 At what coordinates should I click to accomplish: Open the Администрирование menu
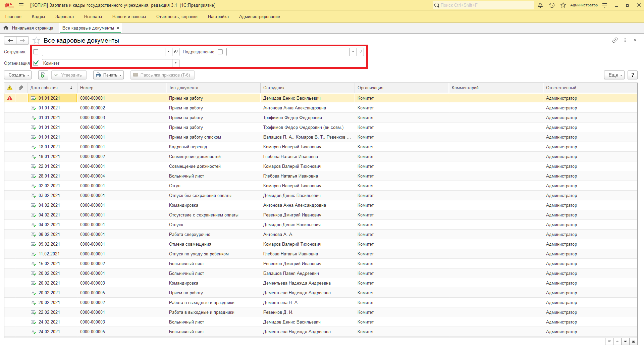(x=260, y=16)
